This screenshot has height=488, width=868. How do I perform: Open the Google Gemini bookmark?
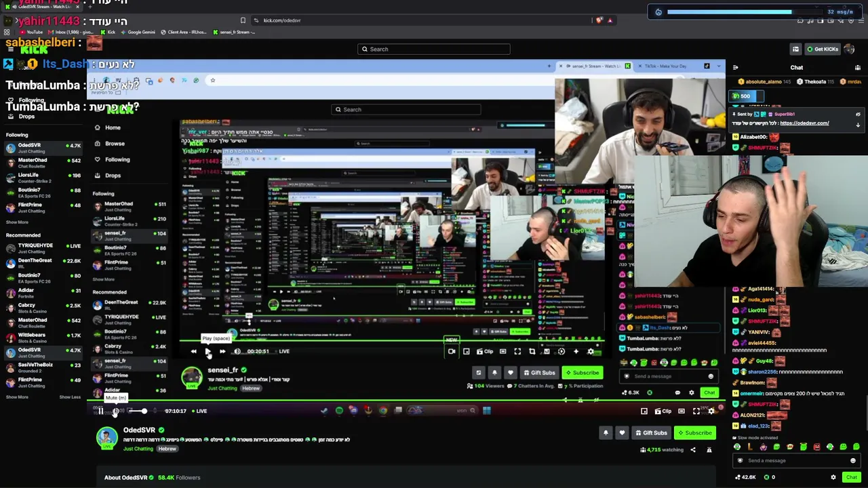click(x=138, y=32)
